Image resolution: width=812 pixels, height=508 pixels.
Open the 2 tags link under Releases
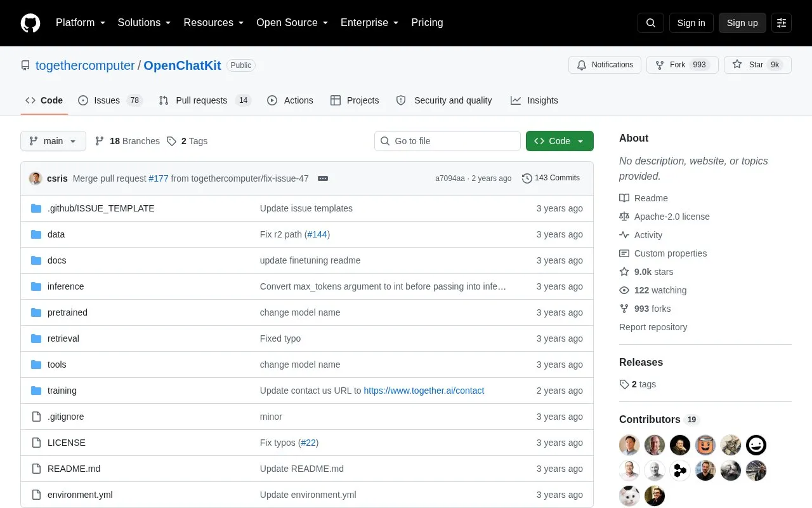(638, 384)
